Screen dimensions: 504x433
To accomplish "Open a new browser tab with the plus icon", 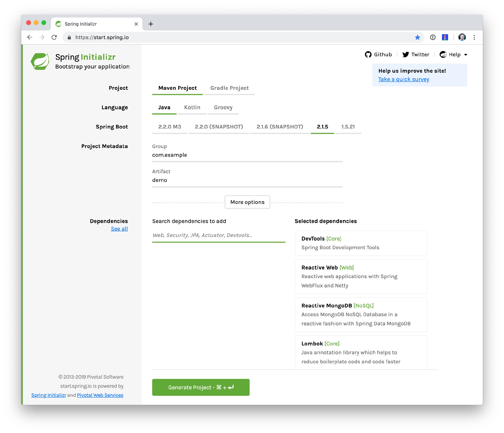I will [151, 24].
